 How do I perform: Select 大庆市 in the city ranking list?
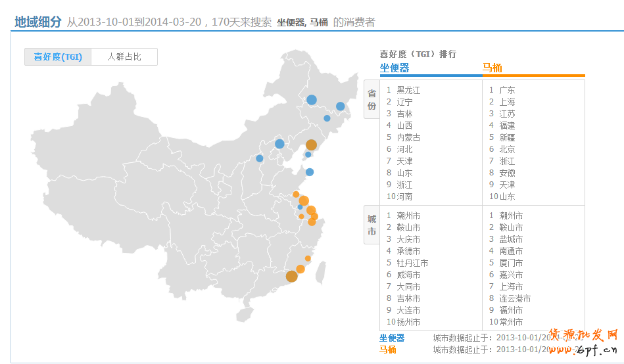408,239
